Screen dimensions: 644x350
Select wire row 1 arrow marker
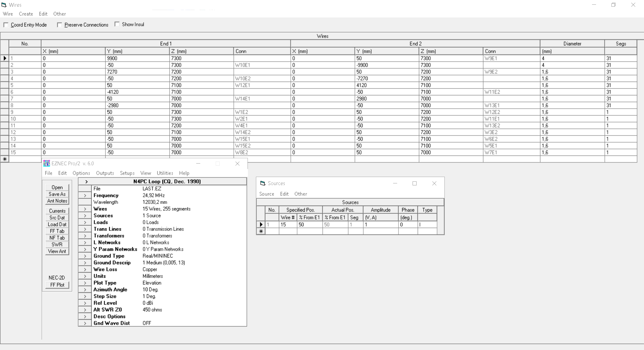pyautogui.click(x=5, y=58)
